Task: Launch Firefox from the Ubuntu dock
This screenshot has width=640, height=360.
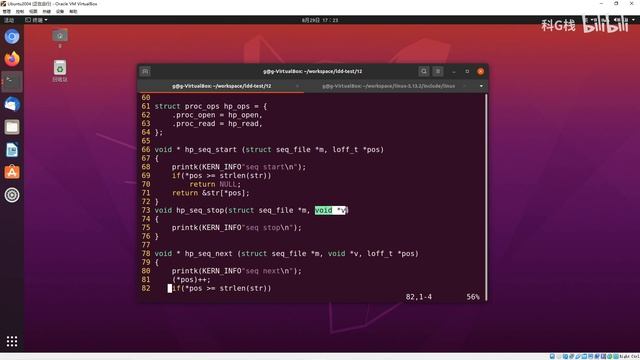Action: (12, 59)
